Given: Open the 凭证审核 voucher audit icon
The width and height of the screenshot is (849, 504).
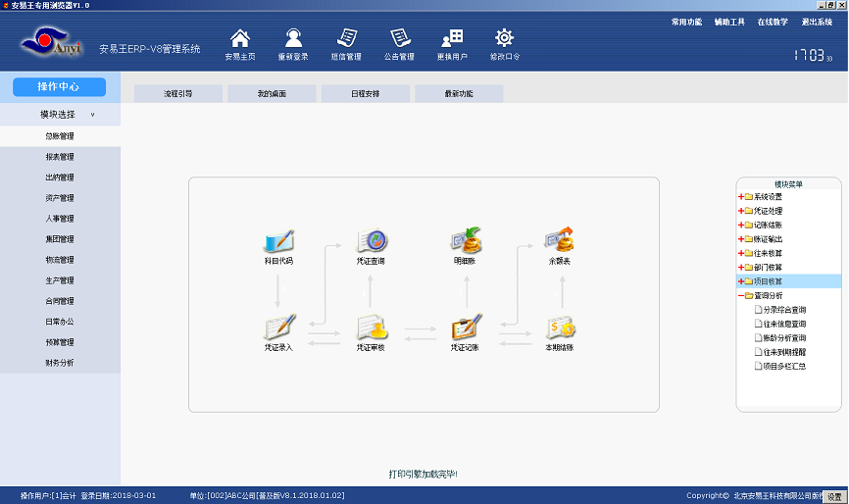Looking at the screenshot, I should coord(372,327).
